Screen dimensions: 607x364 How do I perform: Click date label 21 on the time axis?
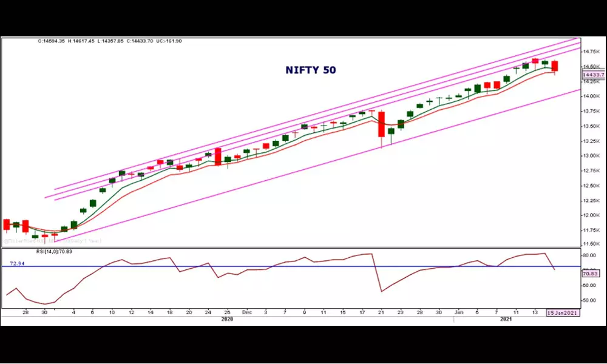[381, 312]
